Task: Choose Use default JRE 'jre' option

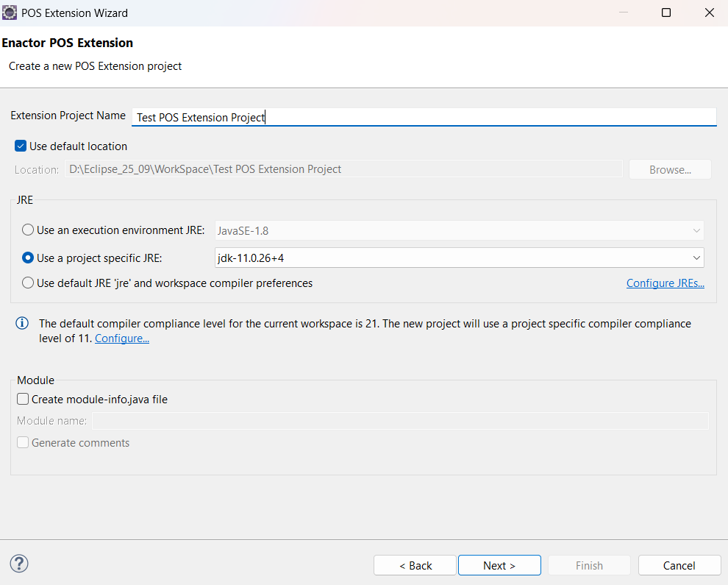Action: coord(28,283)
